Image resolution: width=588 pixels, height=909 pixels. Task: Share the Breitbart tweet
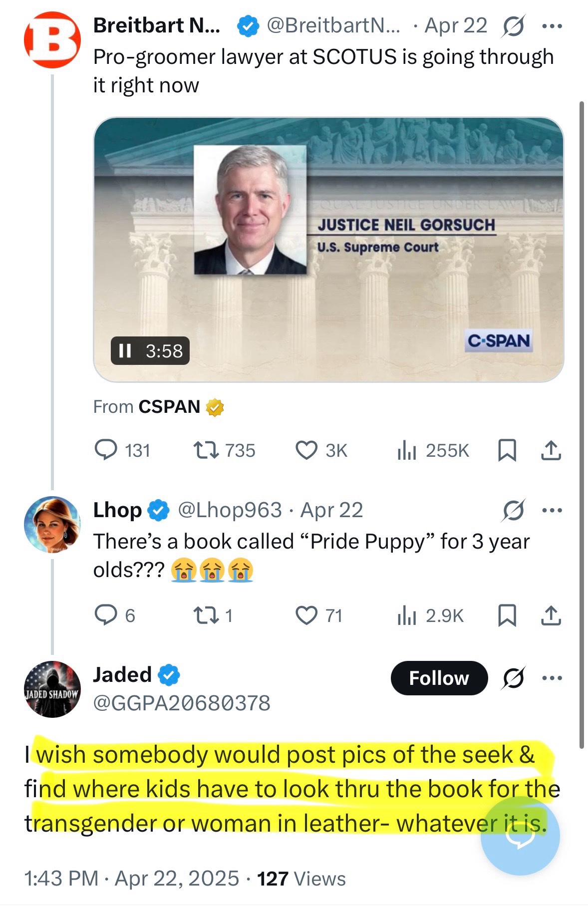[x=551, y=450]
